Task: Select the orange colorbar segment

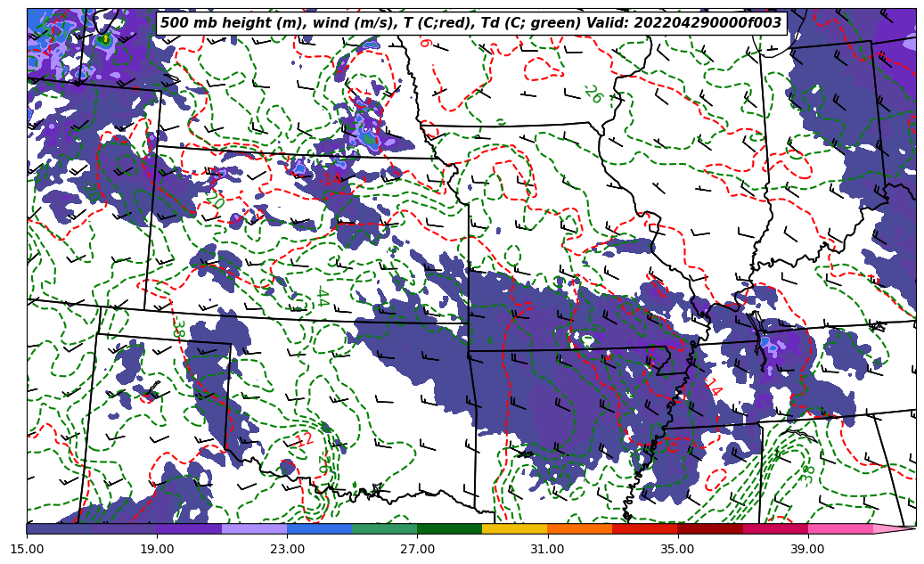Action: pyautogui.click(x=579, y=528)
